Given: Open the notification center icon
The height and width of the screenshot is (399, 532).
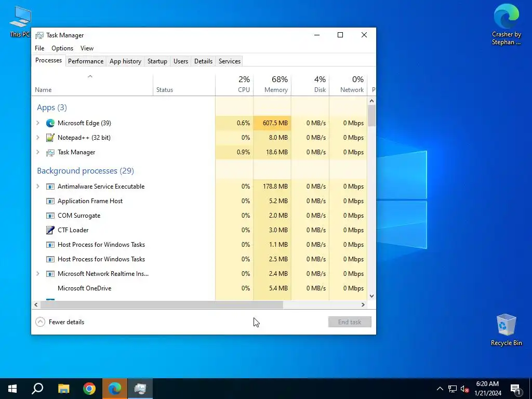Looking at the screenshot, I should point(515,389).
